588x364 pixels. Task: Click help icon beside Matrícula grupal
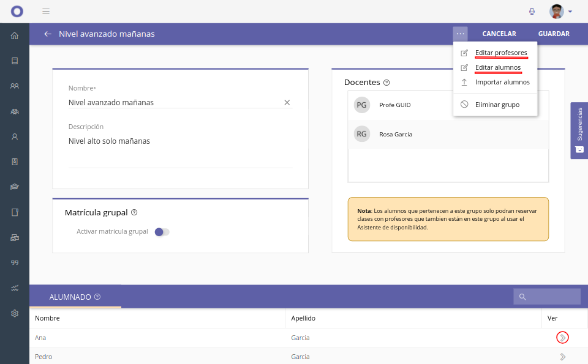134,213
